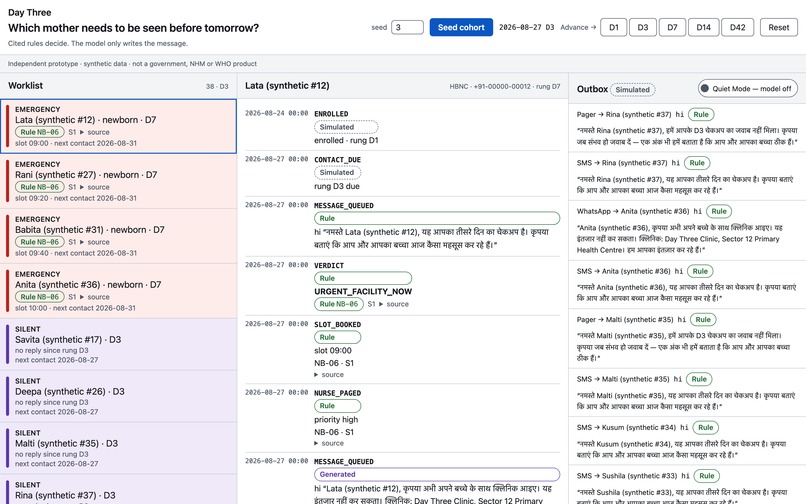
Task: Open Savita (synthetic #17) silent worklist row
Action: [118, 344]
